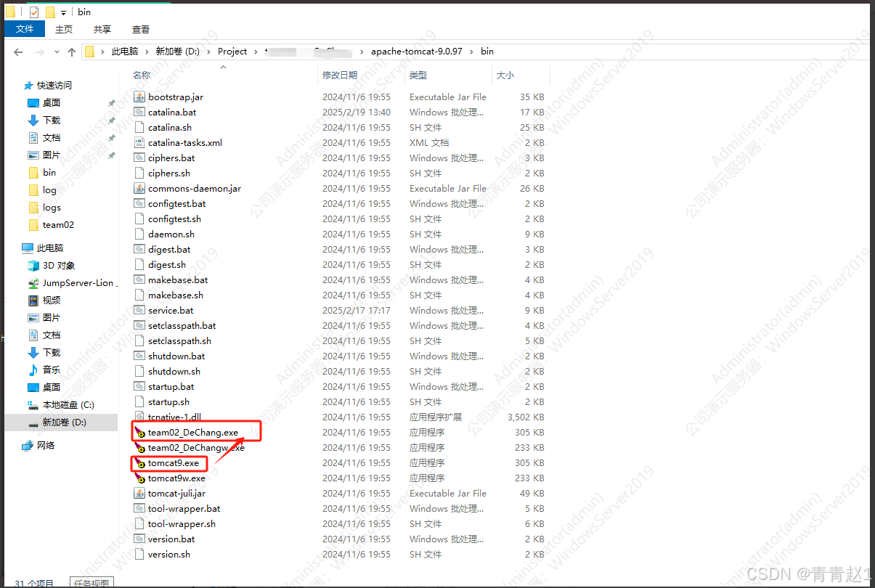The width and height of the screenshot is (875, 588).
Task: Select the file named setclasspath.sh
Action: pos(179,340)
